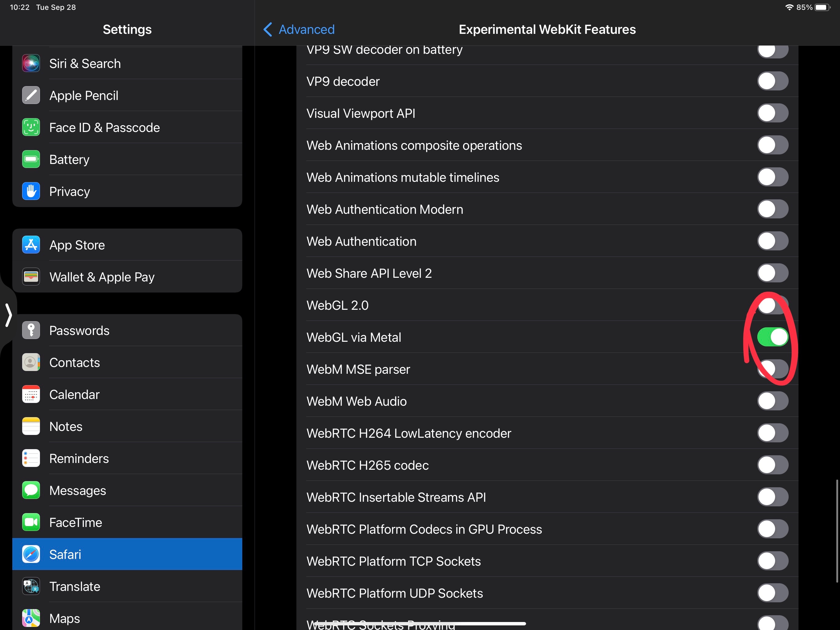840x630 pixels.
Task: Tap the clock time 10:22
Action: 19,7
